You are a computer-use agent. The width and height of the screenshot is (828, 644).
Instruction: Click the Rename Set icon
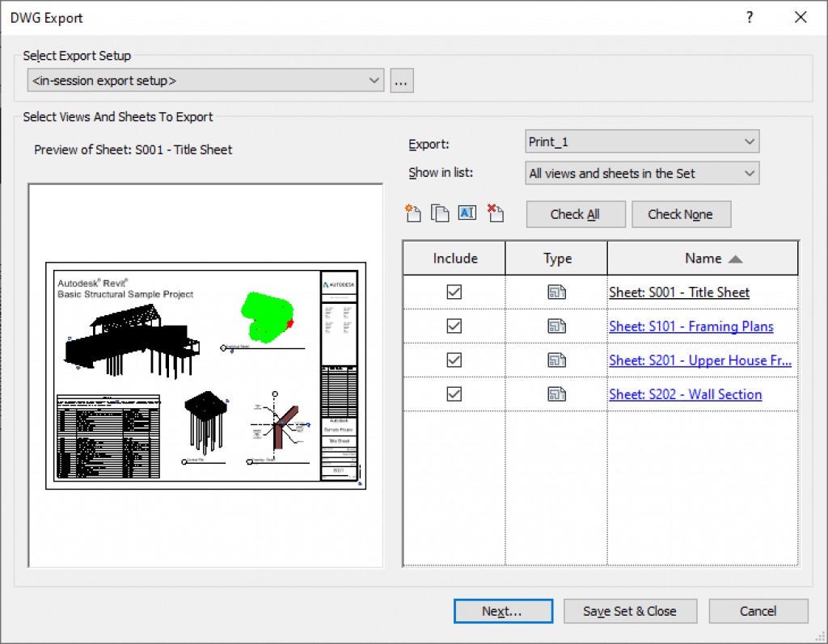[467, 213]
